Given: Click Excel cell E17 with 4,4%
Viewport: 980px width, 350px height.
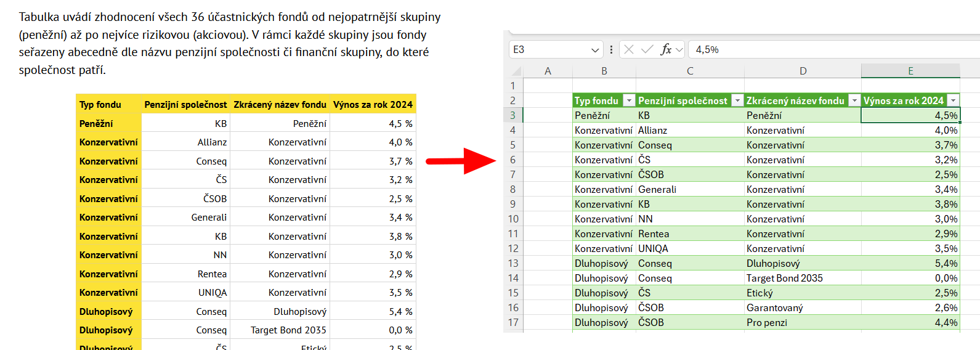Looking at the screenshot, I should [x=910, y=322].
